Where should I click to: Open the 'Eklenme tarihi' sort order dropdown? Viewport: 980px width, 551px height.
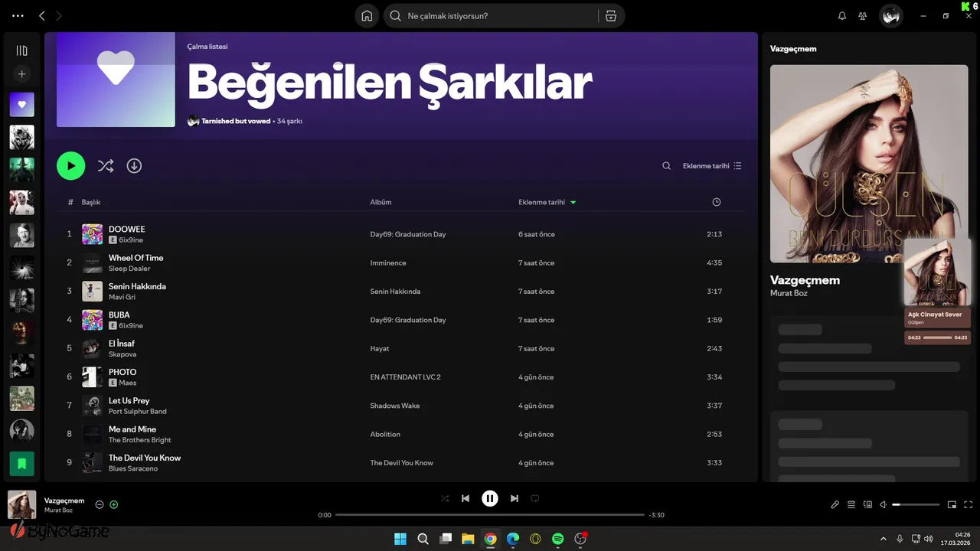coord(712,165)
